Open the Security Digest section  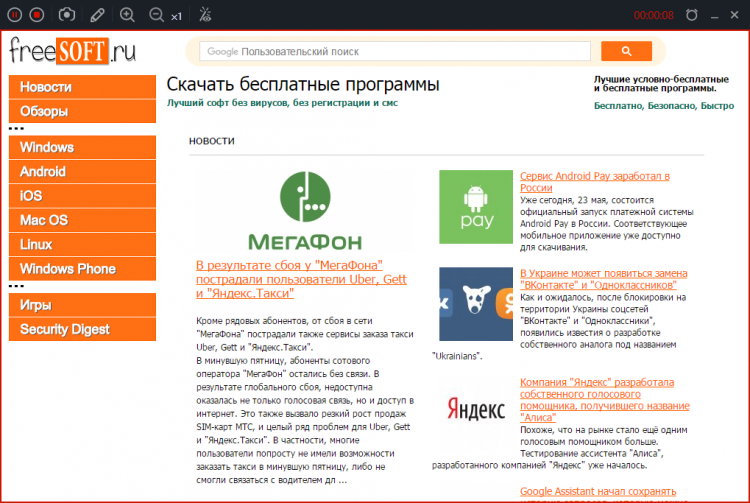pos(82,329)
